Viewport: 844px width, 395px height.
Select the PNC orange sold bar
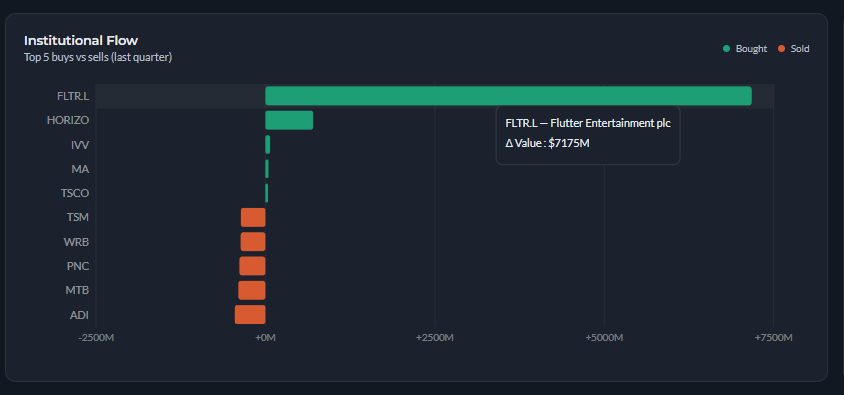[x=252, y=266]
